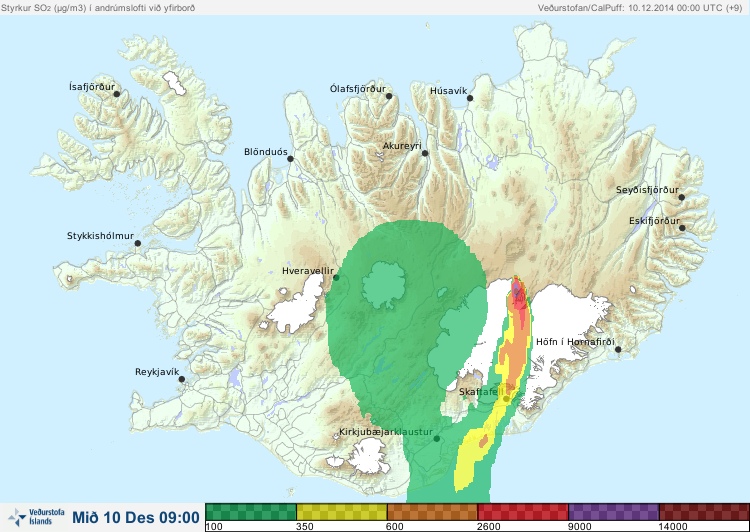Click the Höfn í Hornafirði label
The height and width of the screenshot is (532, 750).
point(575,342)
